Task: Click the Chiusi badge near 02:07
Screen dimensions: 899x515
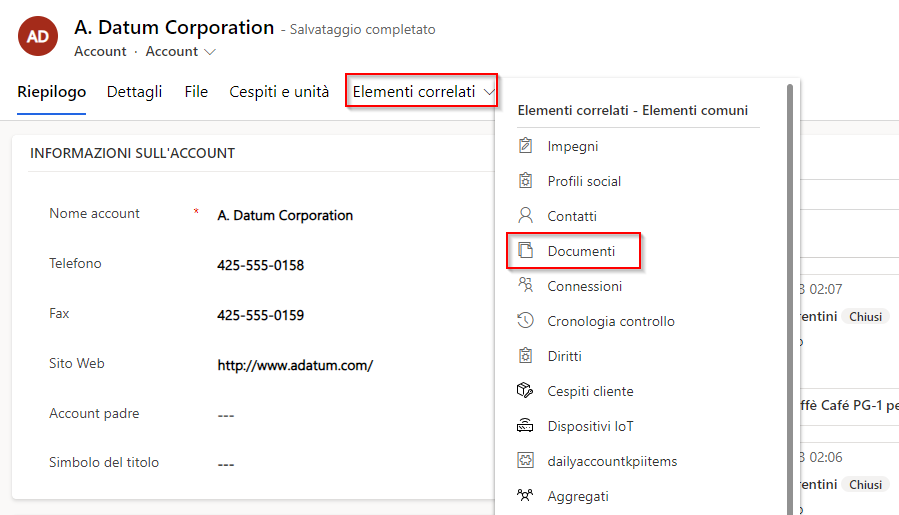Action: (865, 317)
